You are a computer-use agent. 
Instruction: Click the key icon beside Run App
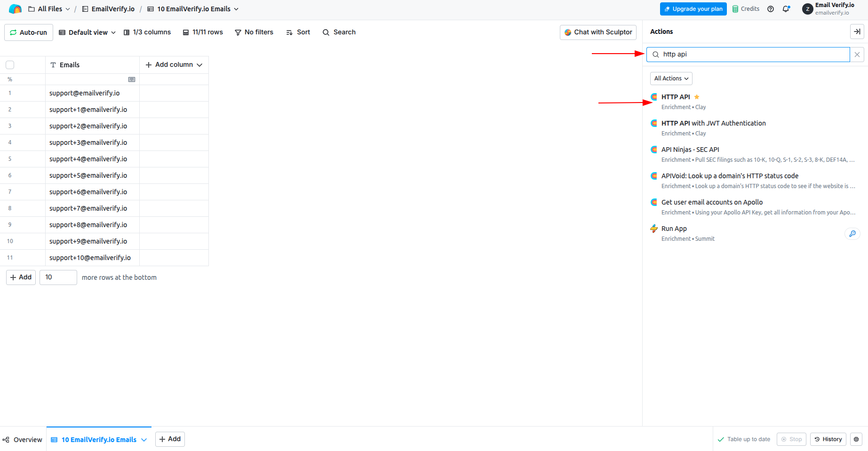pyautogui.click(x=852, y=234)
